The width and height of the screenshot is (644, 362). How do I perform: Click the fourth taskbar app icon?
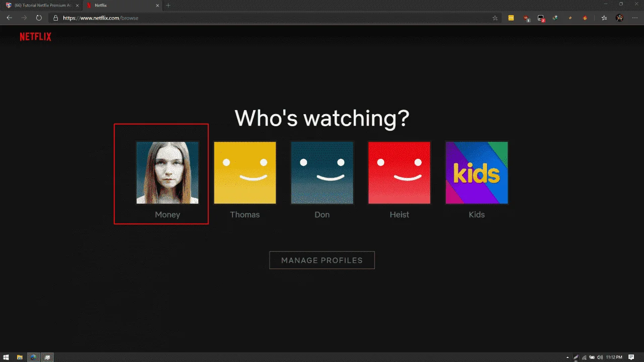pos(47,357)
